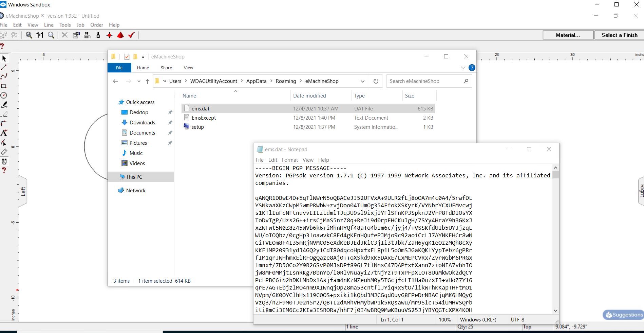This screenshot has width=644, height=333.
Task: Click the red checkmark toolbar icon
Action: point(132,35)
